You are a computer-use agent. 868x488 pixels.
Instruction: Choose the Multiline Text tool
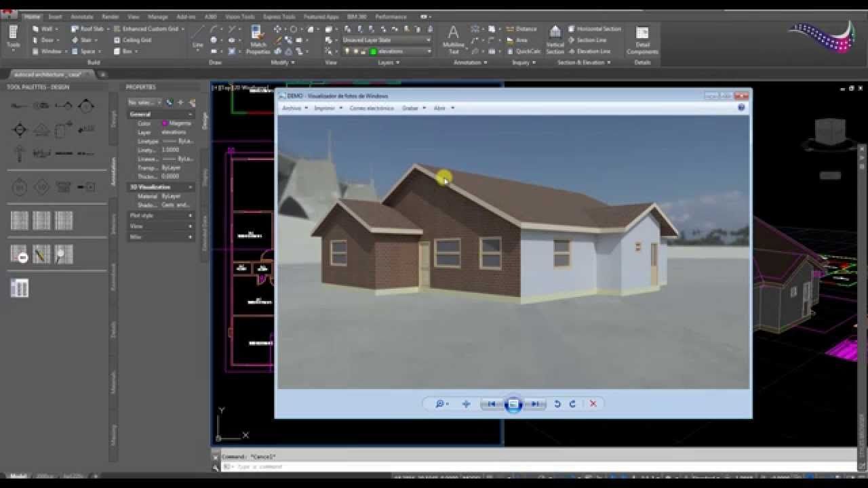(x=453, y=39)
